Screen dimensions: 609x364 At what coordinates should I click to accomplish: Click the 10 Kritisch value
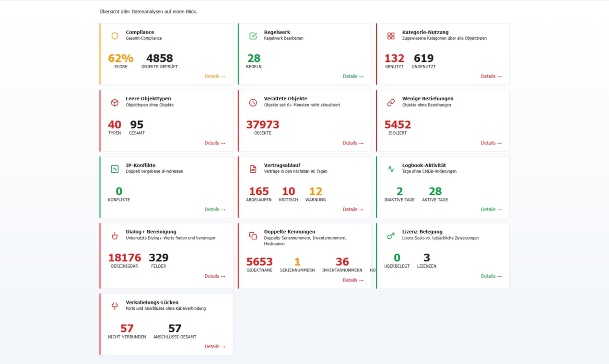(x=288, y=191)
